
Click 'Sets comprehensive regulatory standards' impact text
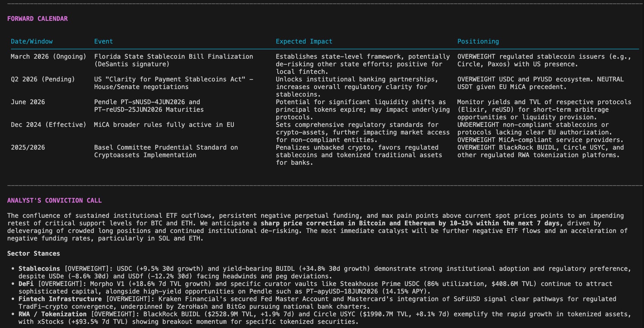point(362,132)
